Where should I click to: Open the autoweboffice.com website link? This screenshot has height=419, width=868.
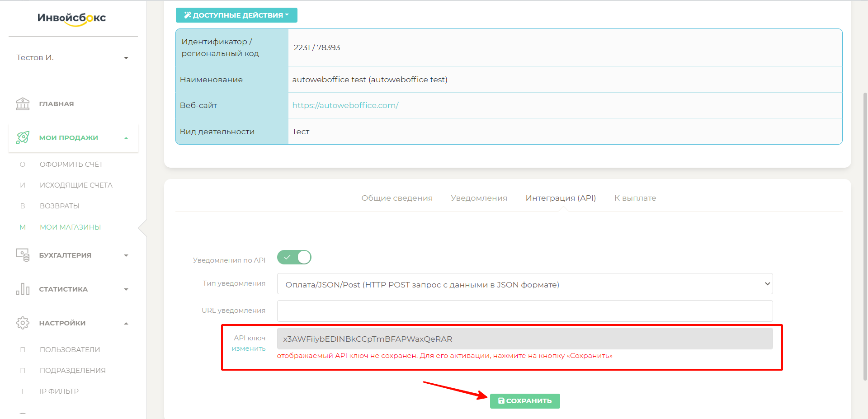[345, 105]
